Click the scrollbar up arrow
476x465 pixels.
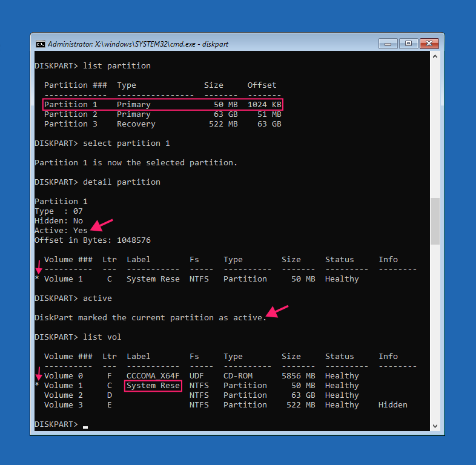pos(435,56)
